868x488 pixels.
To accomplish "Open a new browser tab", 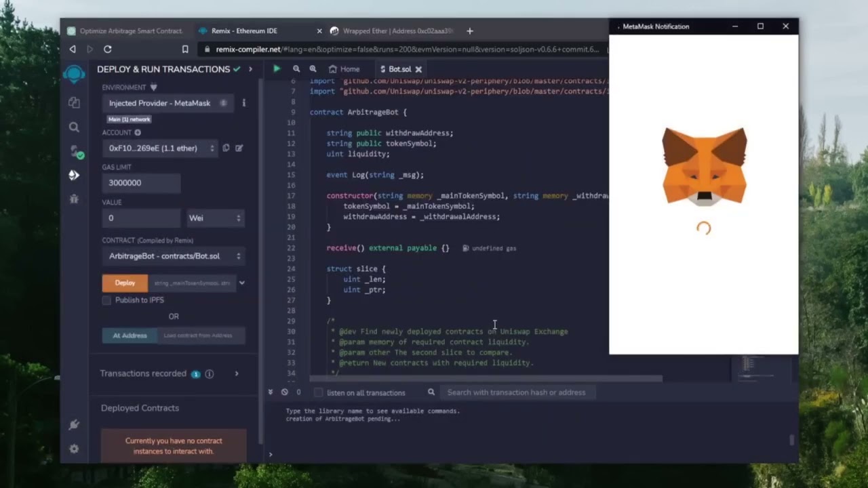I will click(x=470, y=30).
